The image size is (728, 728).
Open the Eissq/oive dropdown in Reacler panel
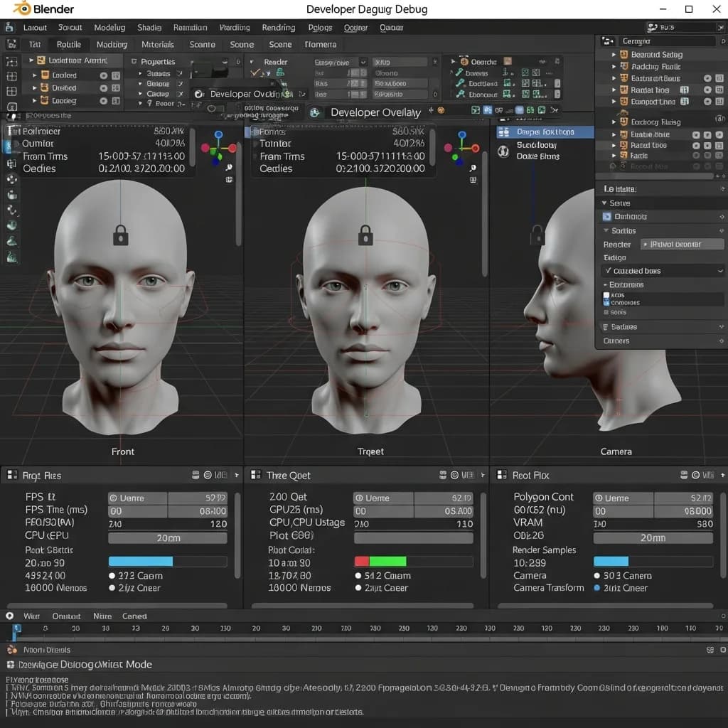(341, 63)
